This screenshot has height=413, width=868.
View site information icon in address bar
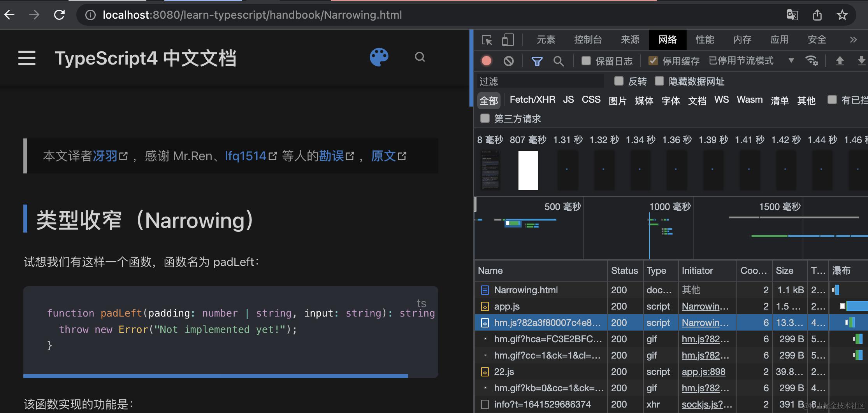(x=90, y=15)
